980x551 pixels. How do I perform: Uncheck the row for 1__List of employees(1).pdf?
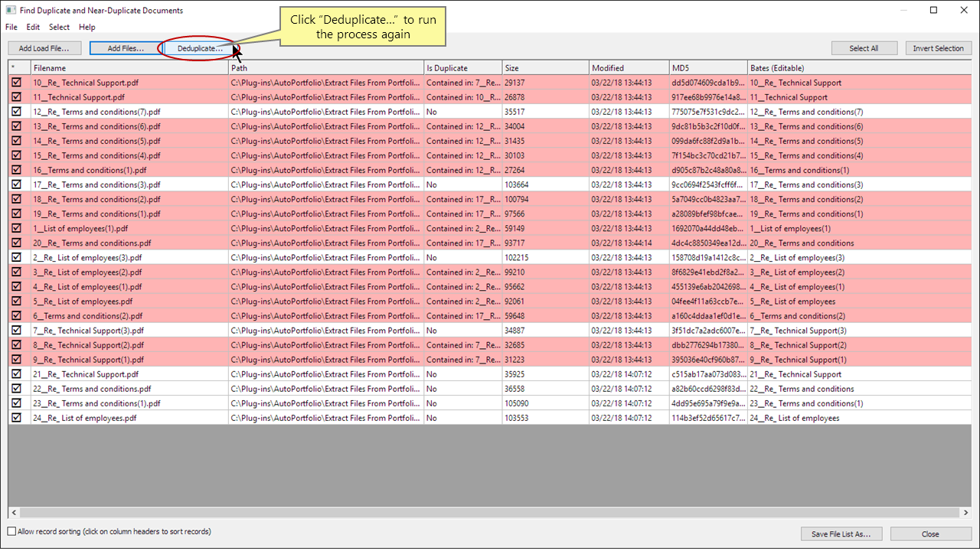17,228
